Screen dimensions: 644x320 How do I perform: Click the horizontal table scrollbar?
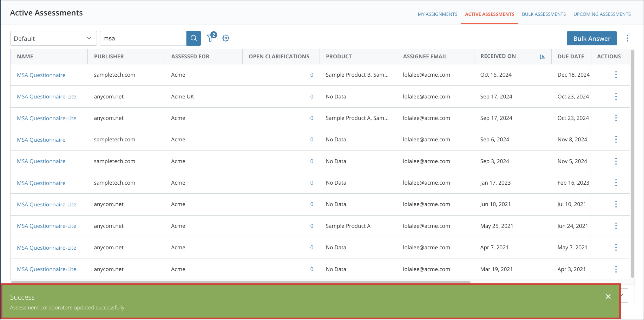(241, 282)
